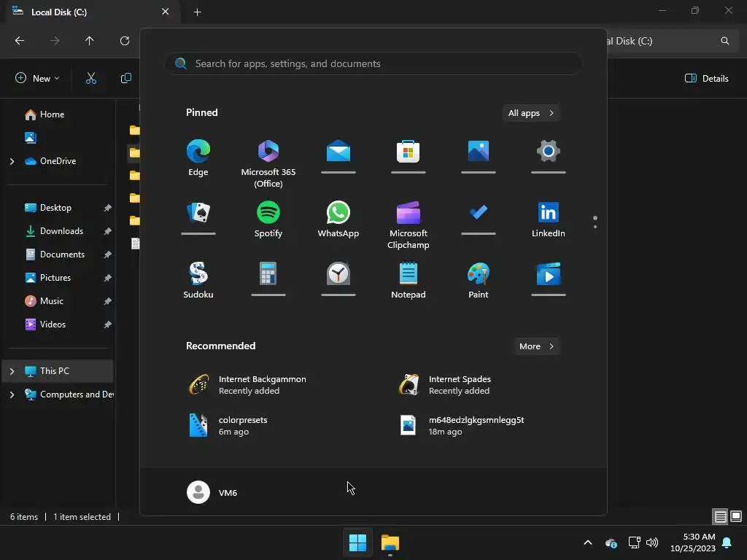Show hidden system tray icons
The height and width of the screenshot is (560, 747).
point(588,542)
